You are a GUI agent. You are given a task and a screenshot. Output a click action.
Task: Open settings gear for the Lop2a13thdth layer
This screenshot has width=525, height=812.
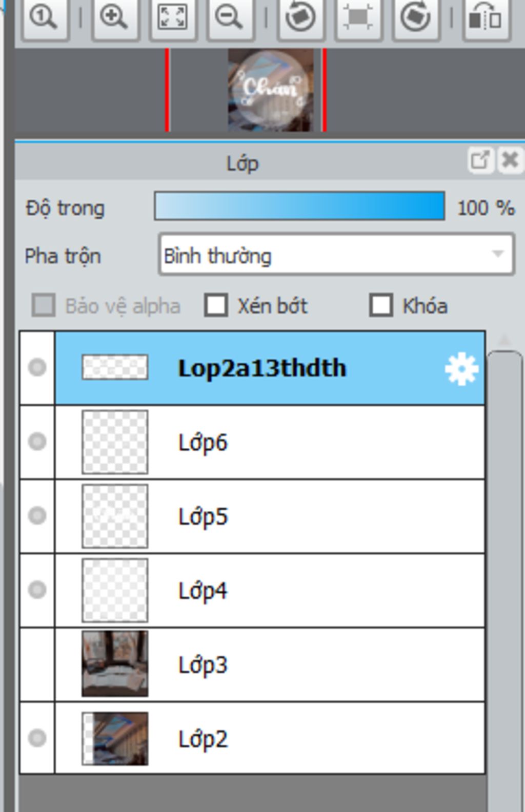click(x=461, y=368)
